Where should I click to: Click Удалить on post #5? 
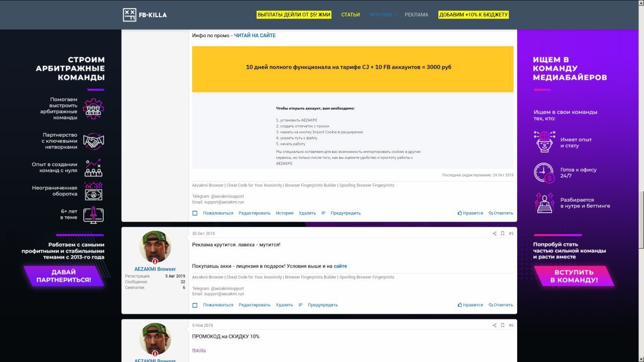pyautogui.click(x=284, y=305)
